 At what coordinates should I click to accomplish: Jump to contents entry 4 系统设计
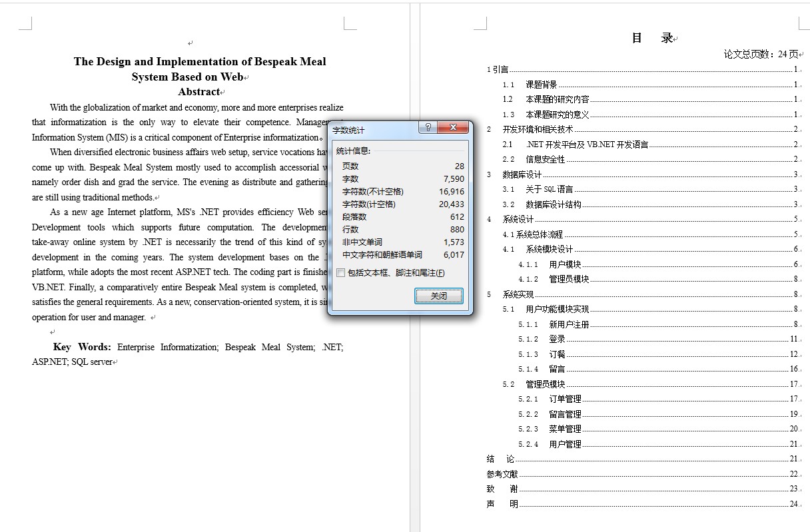click(x=642, y=219)
